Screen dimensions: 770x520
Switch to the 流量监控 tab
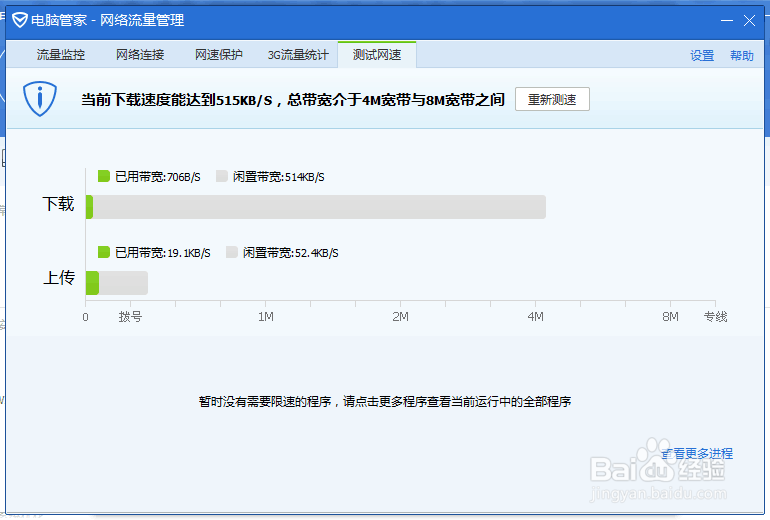pos(61,55)
